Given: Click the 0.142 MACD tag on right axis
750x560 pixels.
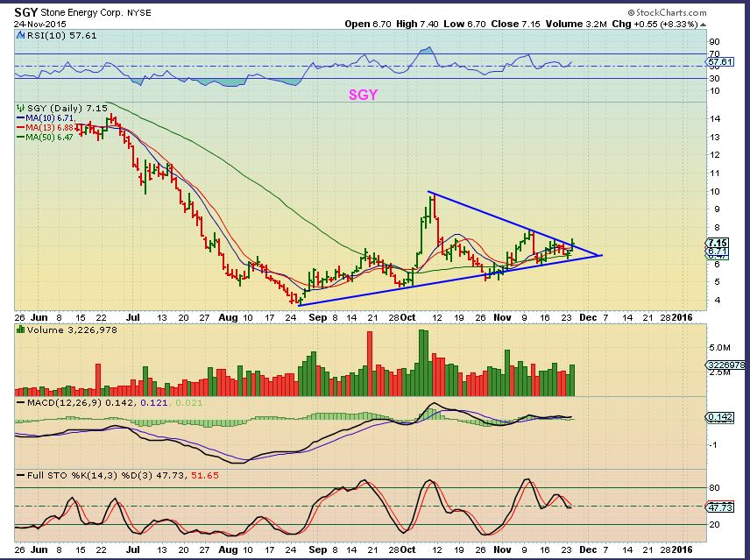Looking at the screenshot, I should pyautogui.click(x=719, y=417).
